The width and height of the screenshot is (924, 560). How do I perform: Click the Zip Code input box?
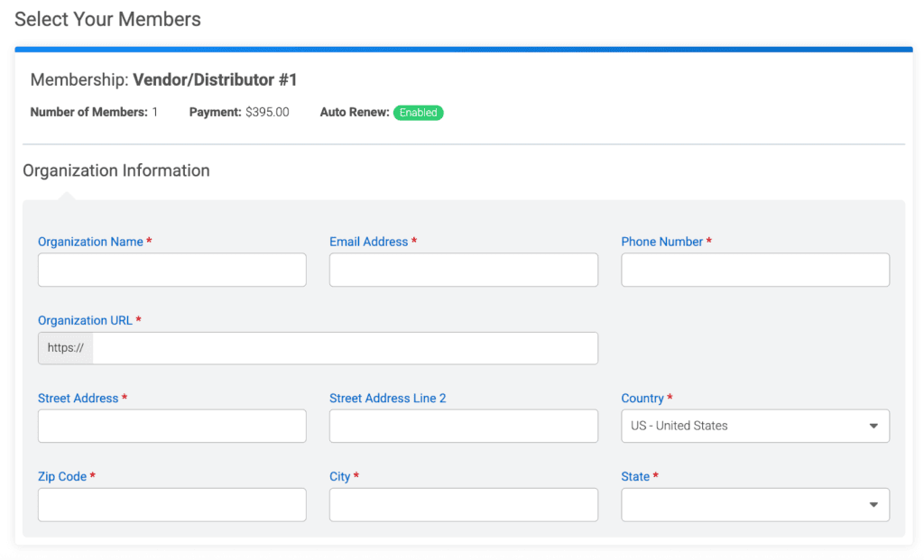point(171,504)
